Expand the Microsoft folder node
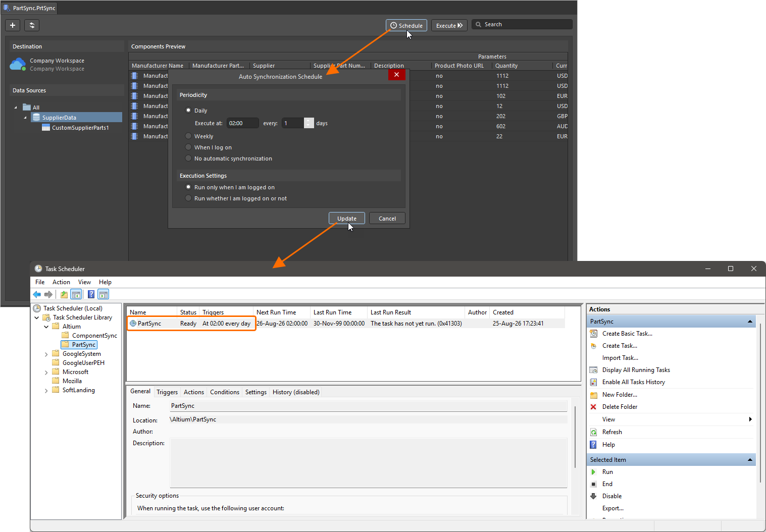This screenshot has height=532, width=766. point(46,373)
